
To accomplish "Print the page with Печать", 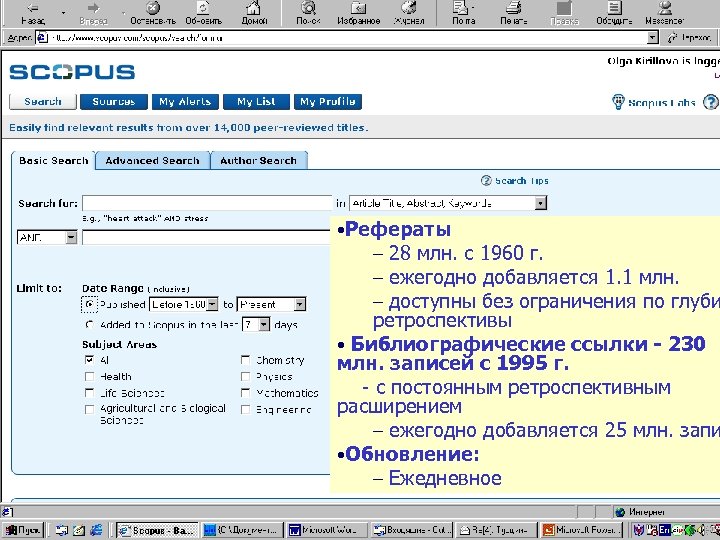I will [513, 13].
